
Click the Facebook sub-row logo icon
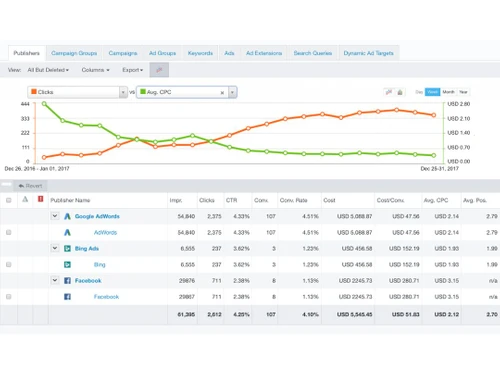(x=67, y=297)
